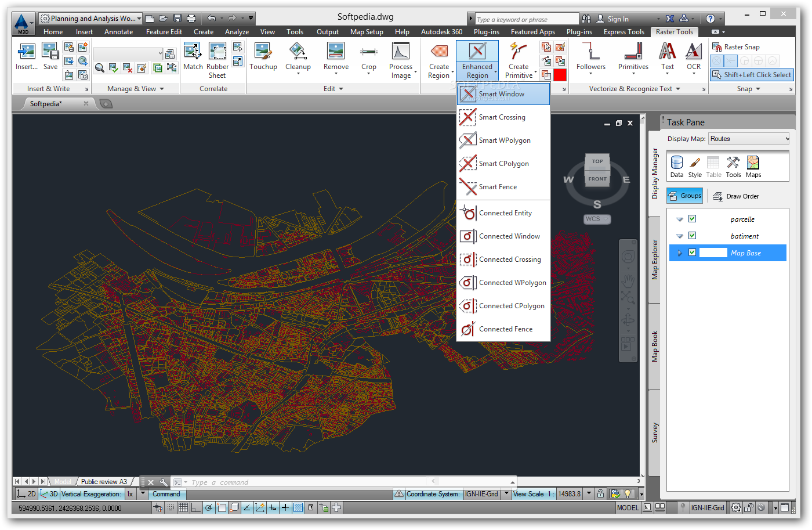
Task: Toggle the Map Base layer checkbox
Action: point(692,253)
